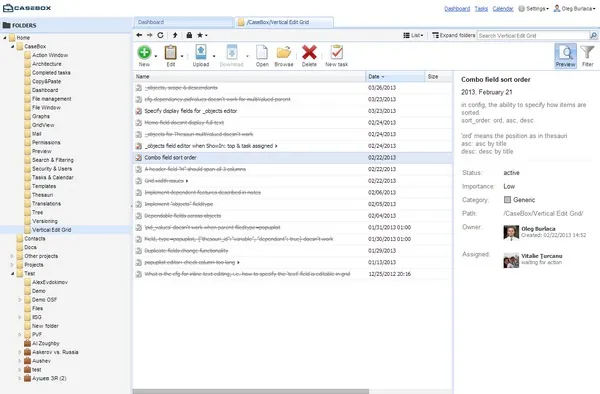Screen dimensions: 600x394
Task: Click the Size column header
Action: coord(438,77)
